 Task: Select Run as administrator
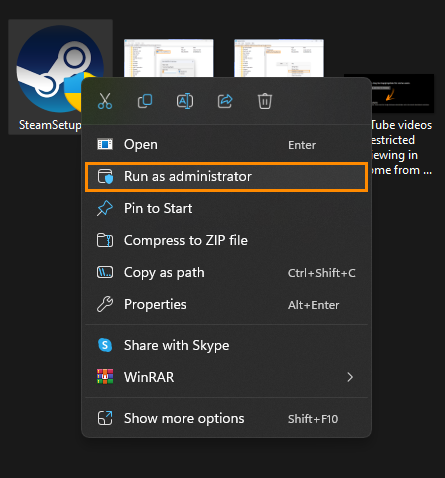tap(227, 177)
